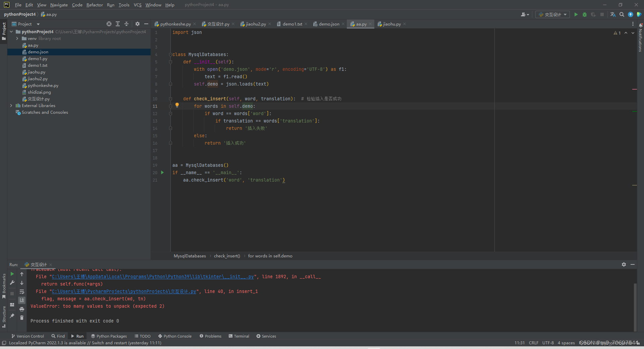644x349 pixels.
Task: Clear the Run console with the trash icon
Action: point(21,318)
